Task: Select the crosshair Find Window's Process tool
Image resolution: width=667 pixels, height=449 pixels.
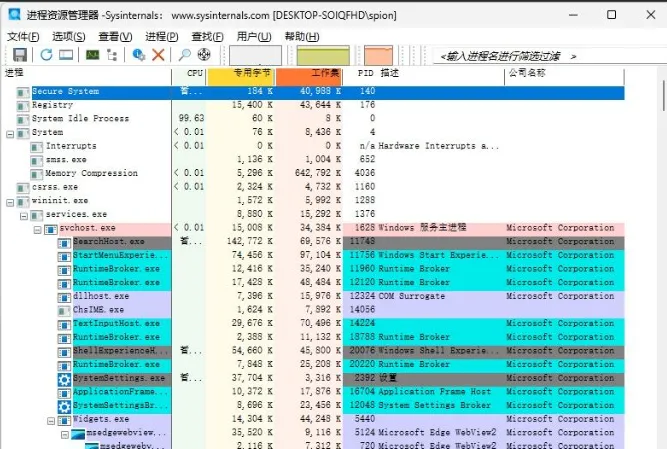Action: pyautogui.click(x=204, y=54)
